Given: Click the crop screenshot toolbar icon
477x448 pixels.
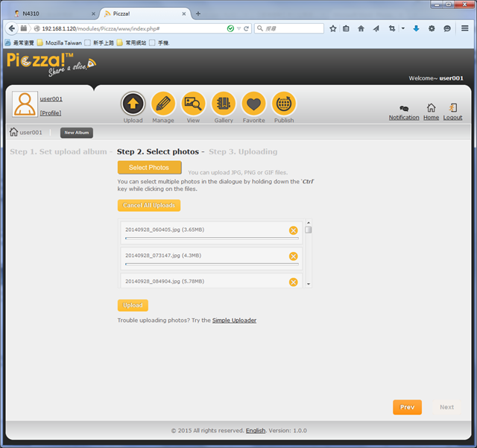Looking at the screenshot, I should pyautogui.click(x=392, y=28).
